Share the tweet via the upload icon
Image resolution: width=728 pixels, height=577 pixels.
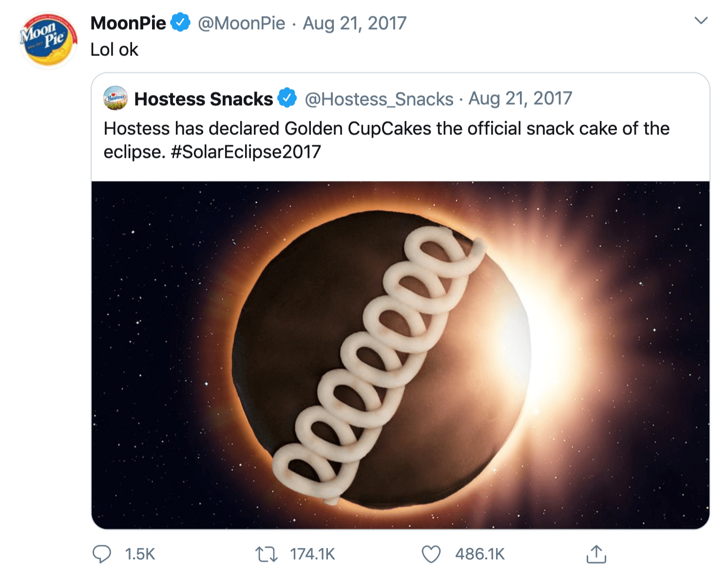(597, 554)
